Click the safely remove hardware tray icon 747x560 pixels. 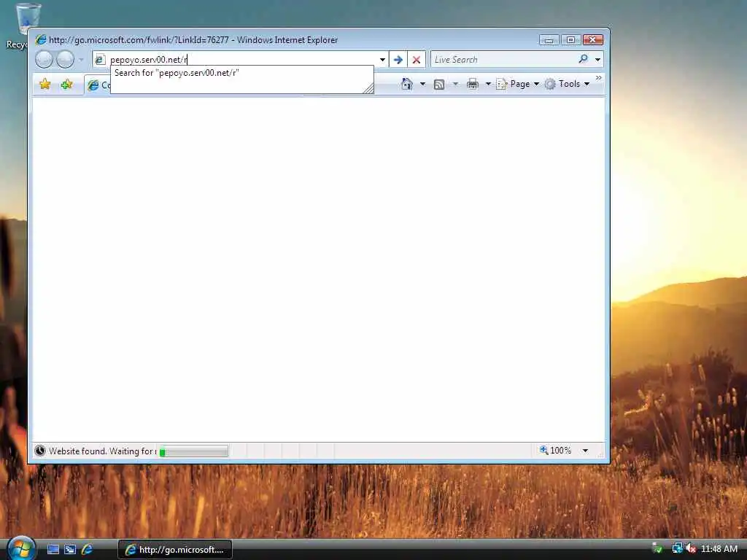[x=657, y=548]
